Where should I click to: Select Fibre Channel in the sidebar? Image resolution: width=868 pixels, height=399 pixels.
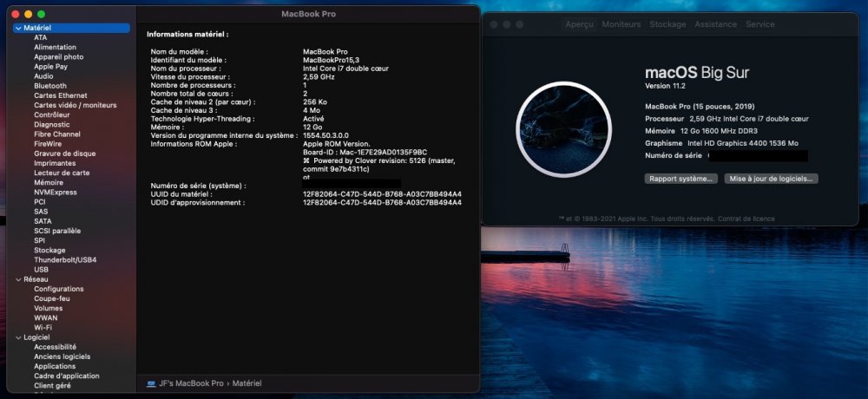point(57,134)
